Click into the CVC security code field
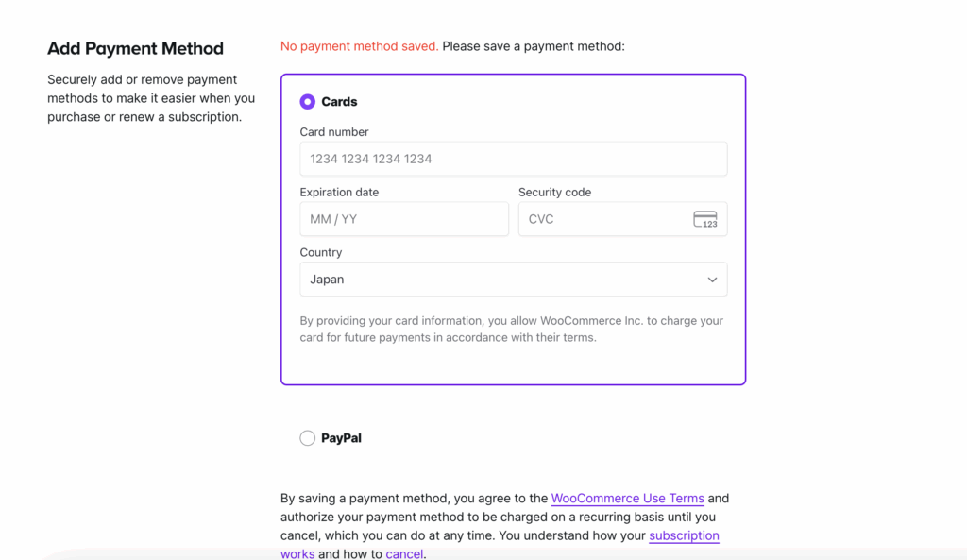The height and width of the screenshot is (560, 967). coord(604,219)
